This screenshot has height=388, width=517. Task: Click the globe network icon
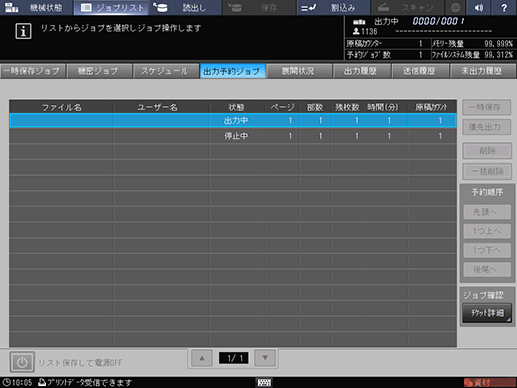pos(455,7)
